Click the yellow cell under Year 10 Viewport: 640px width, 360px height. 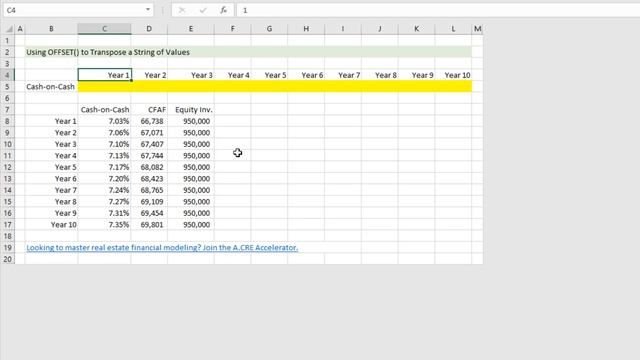[x=453, y=87]
